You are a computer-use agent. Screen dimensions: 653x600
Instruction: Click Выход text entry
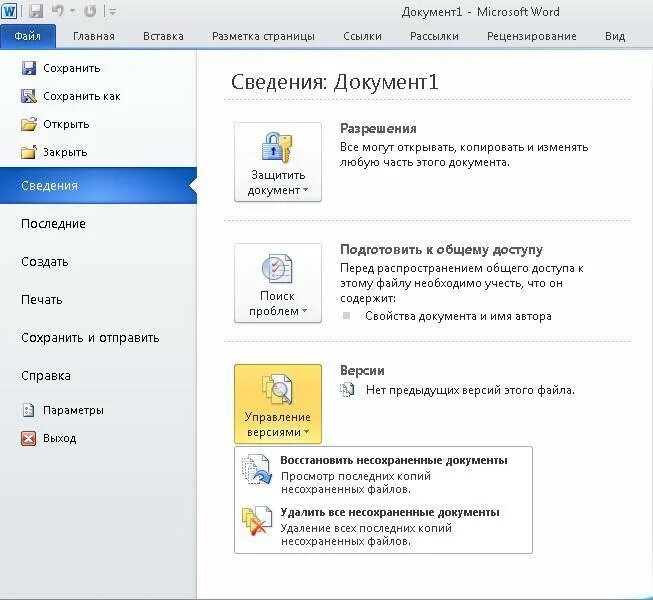[60, 438]
